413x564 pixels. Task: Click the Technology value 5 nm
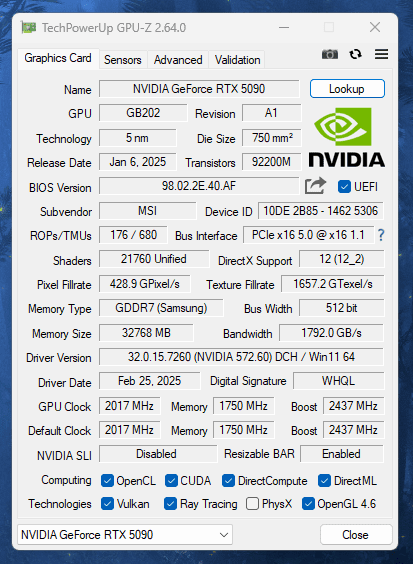[x=138, y=138]
